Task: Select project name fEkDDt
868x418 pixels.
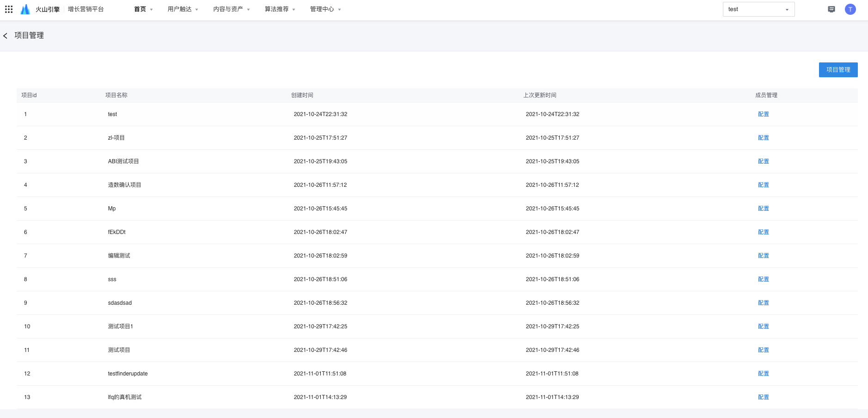Action: (117, 232)
